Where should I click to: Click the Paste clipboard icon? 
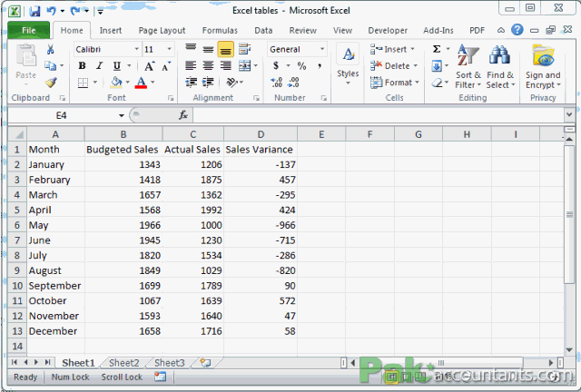click(26, 56)
